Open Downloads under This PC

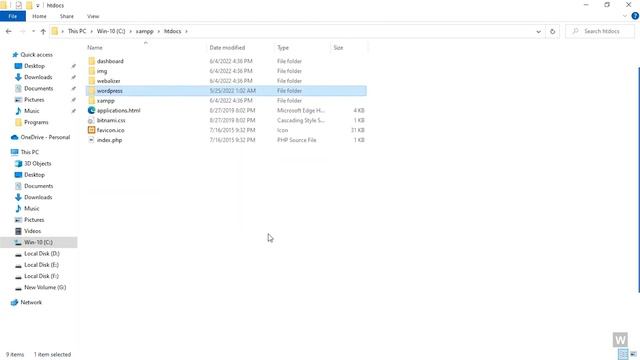coord(38,197)
